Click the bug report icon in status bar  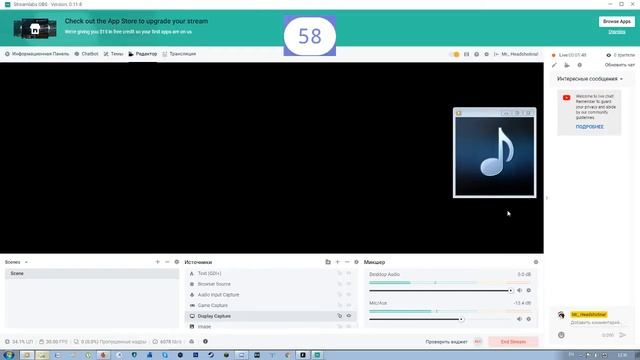point(191,341)
